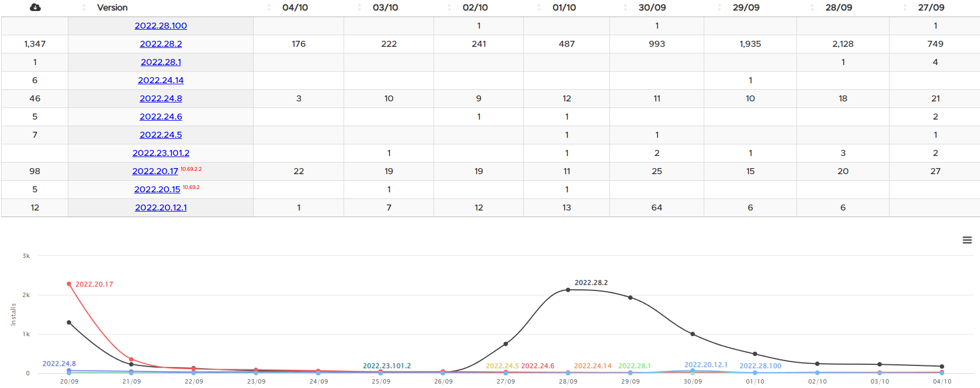Click the 2022.20.17 chart series label
This screenshot has height=388, width=980.
[94, 284]
